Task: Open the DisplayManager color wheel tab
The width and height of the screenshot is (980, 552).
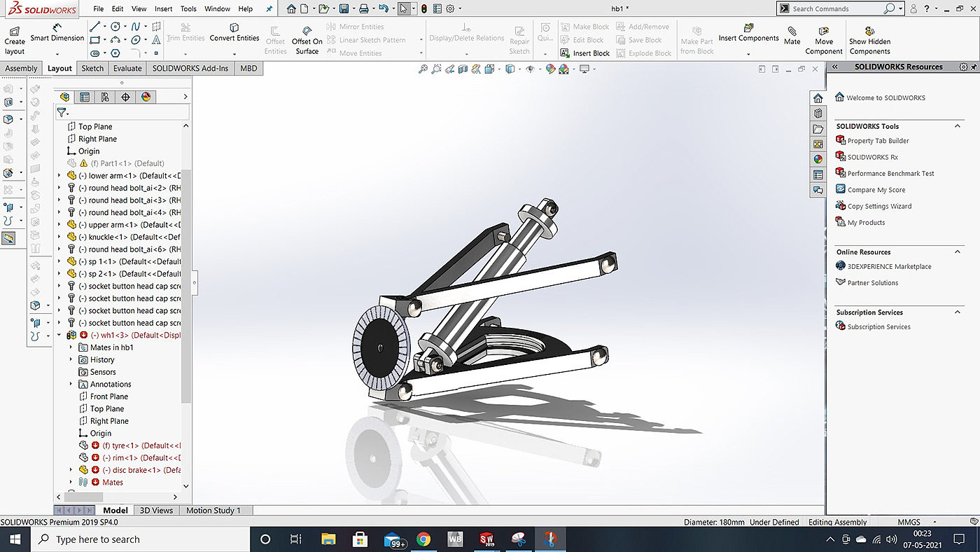Action: point(146,97)
